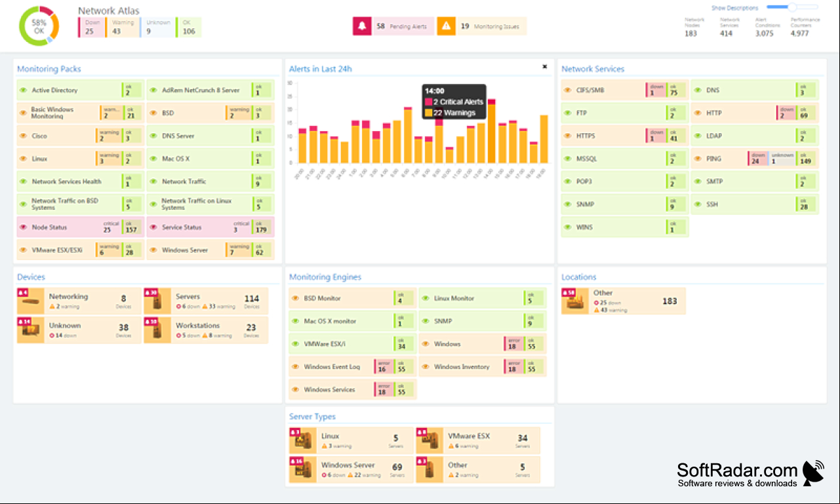The image size is (840, 504).
Task: Click the Network Nodes 183 counter
Action: pos(694,27)
